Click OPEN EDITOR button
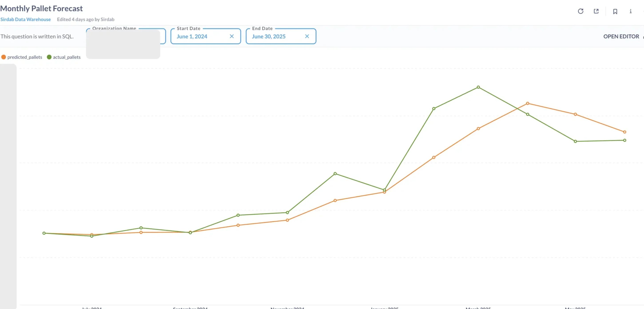Viewport: 644px width, 309px height. point(621,36)
